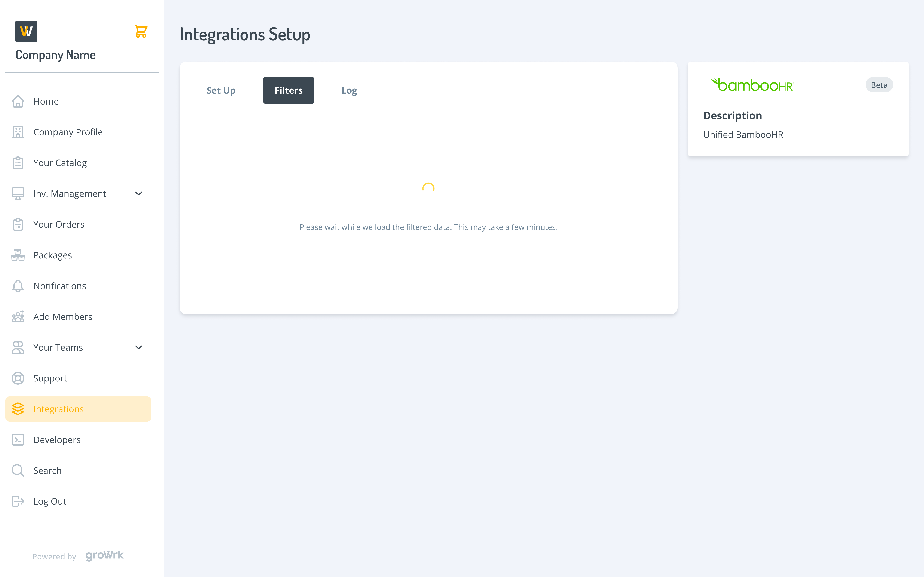Click the Integrations menu item

point(58,409)
